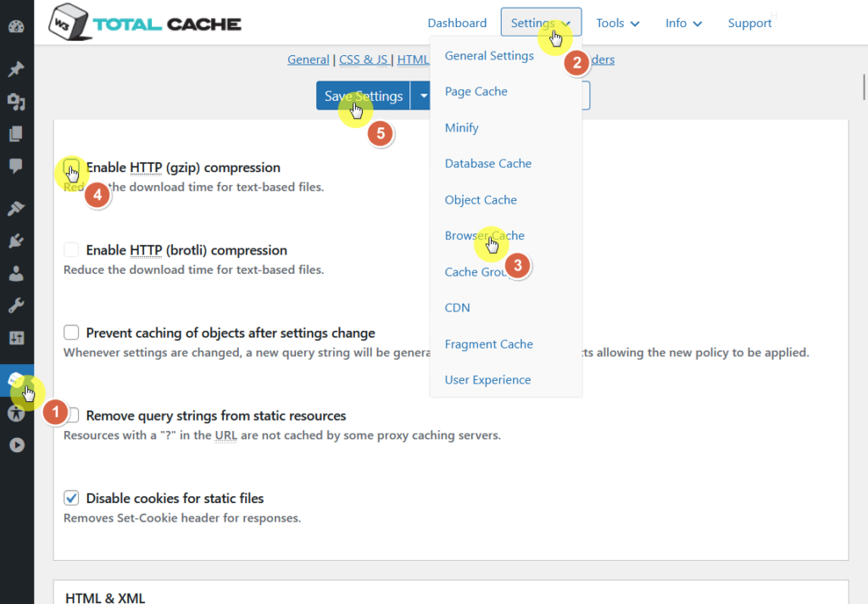
Task: Open the Plugins plug icon in sidebar
Action: pos(16,241)
